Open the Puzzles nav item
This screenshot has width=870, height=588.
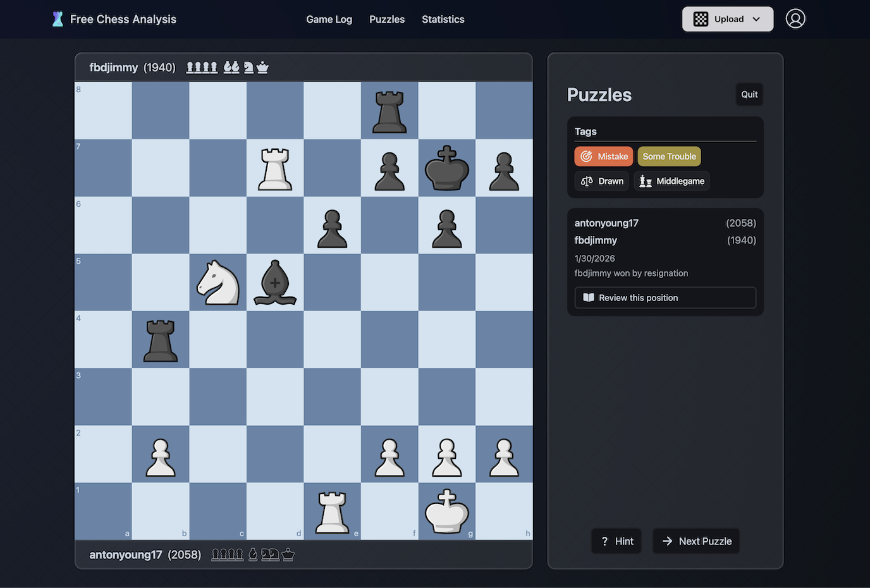(387, 20)
